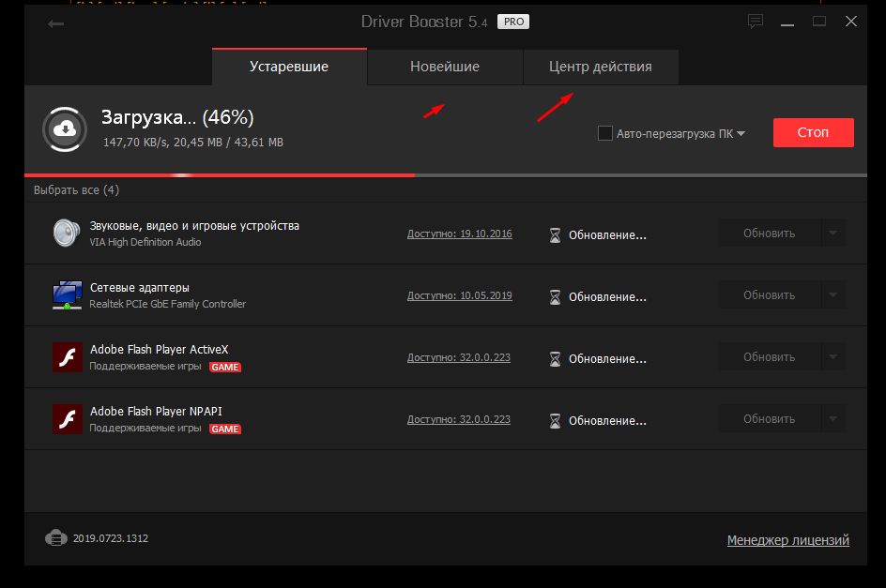Image resolution: width=886 pixels, height=588 pixels.
Task: Click Обновление... status in VIA Audio row
Action: tap(607, 235)
